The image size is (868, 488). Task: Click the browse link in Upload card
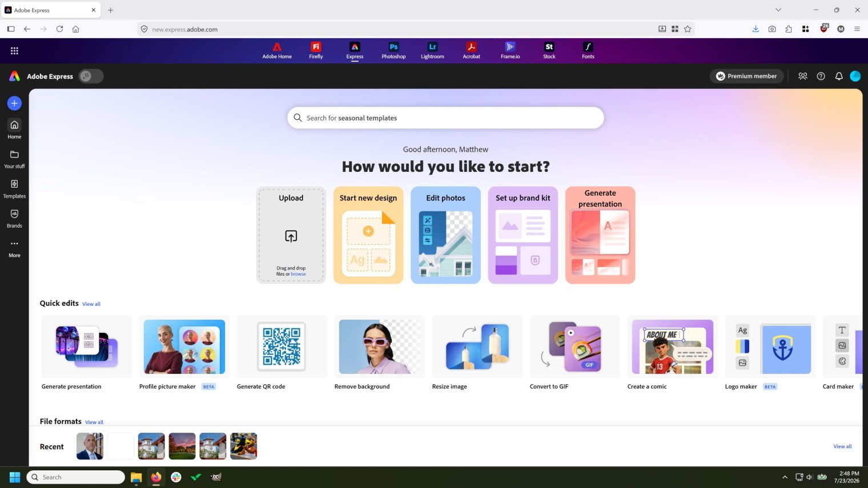(x=298, y=274)
